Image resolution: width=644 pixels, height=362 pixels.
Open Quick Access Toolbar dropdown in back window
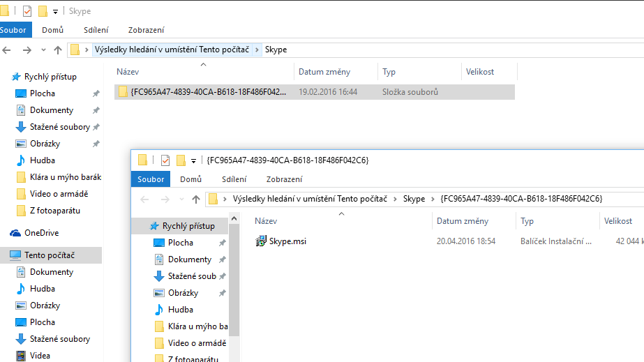(x=55, y=11)
